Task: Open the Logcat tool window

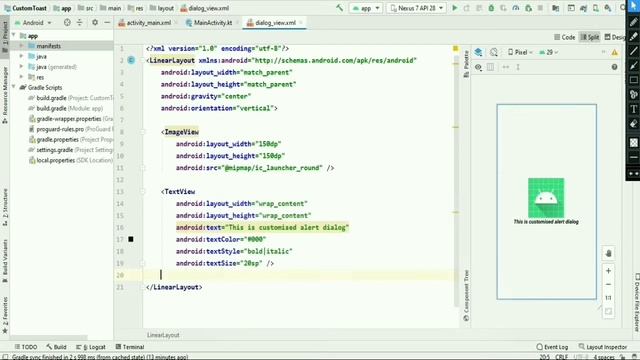Action: (91, 347)
